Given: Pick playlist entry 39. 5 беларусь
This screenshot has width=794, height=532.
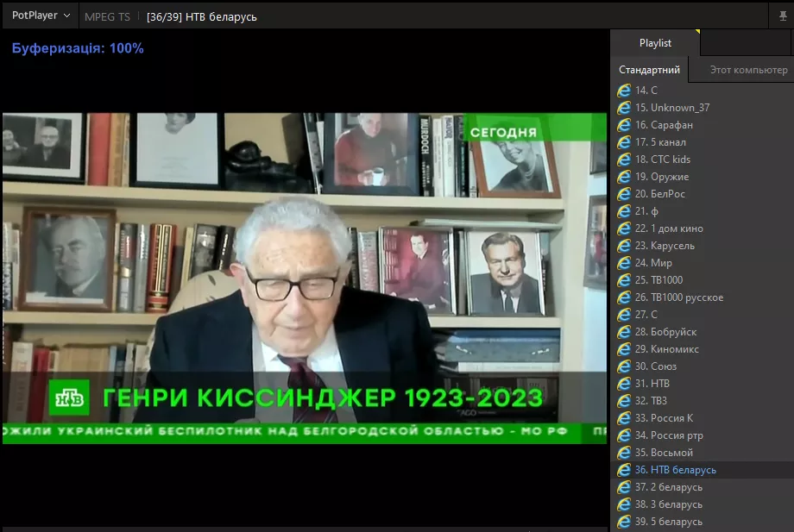Looking at the screenshot, I should point(703,522).
